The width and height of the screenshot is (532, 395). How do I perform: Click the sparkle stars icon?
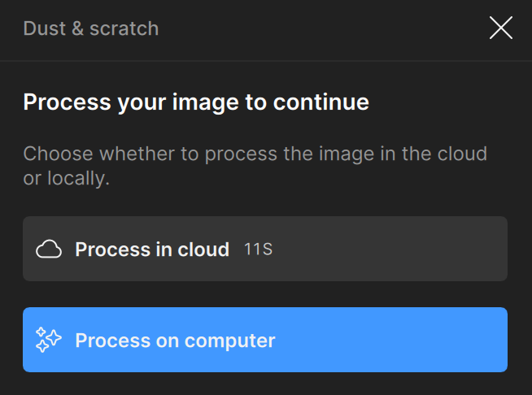point(49,340)
